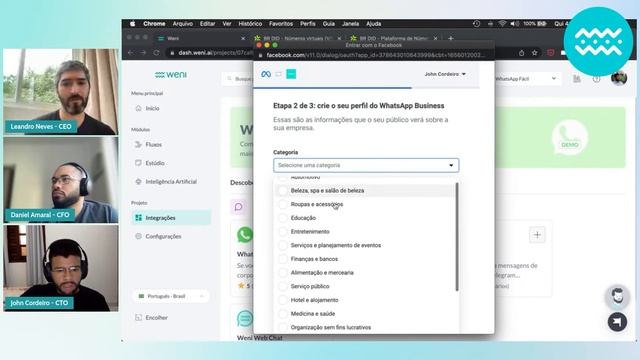The height and width of the screenshot is (360, 640).
Task: Click the building organization icon in top bar
Action: (577, 78)
